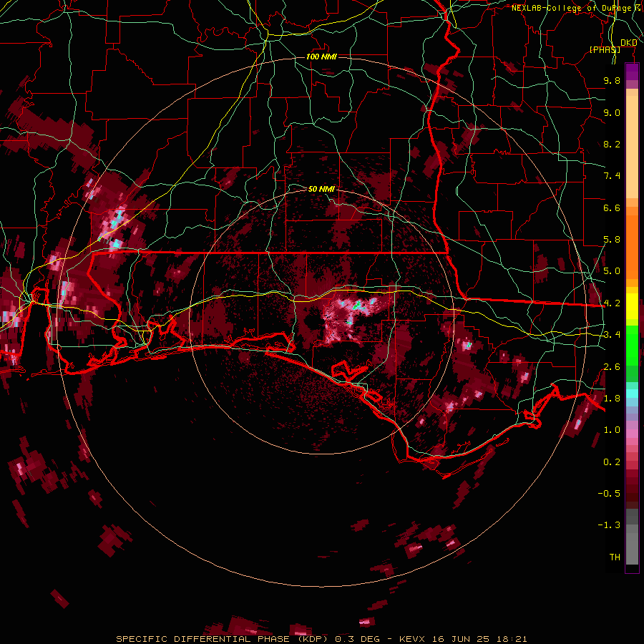Click the [PHAS] legend unit label

605,49
